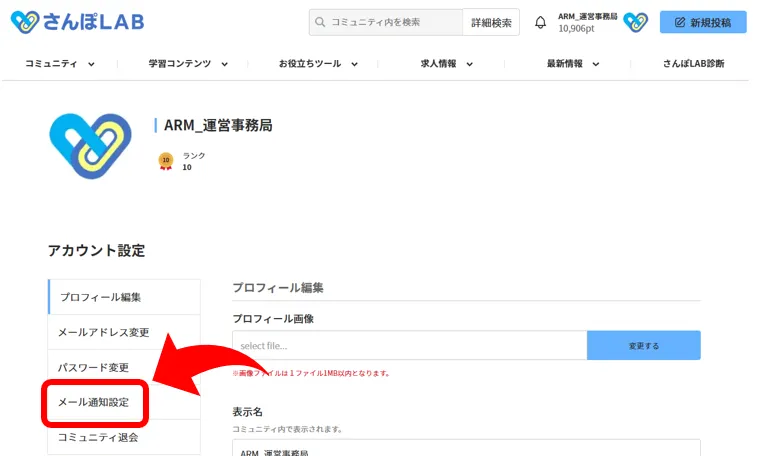This screenshot has width=758, height=456.
Task: Click the rank 10 medal badge
Action: pos(166,161)
